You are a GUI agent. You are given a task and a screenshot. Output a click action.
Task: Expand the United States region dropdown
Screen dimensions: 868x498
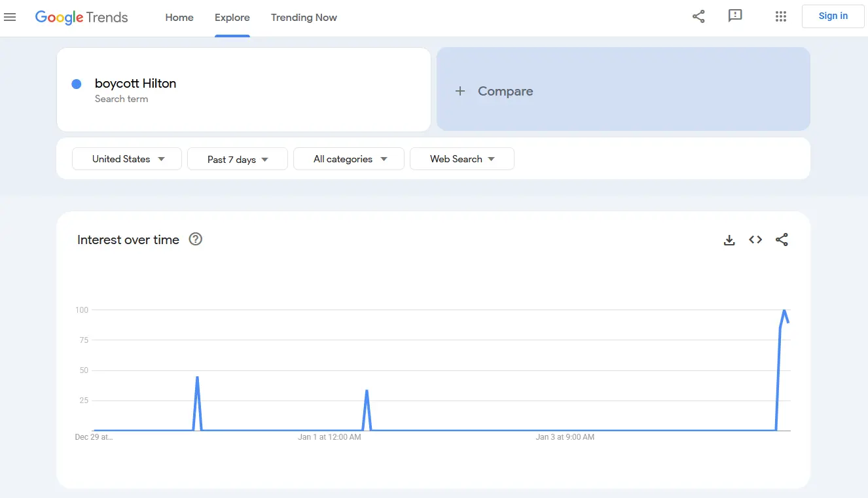click(x=127, y=159)
